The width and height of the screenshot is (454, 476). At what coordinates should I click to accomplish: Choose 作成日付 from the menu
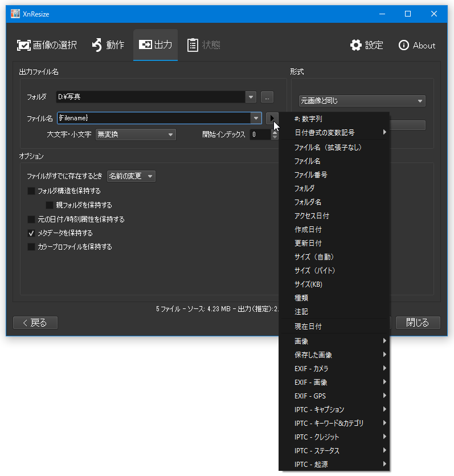pyautogui.click(x=334, y=230)
